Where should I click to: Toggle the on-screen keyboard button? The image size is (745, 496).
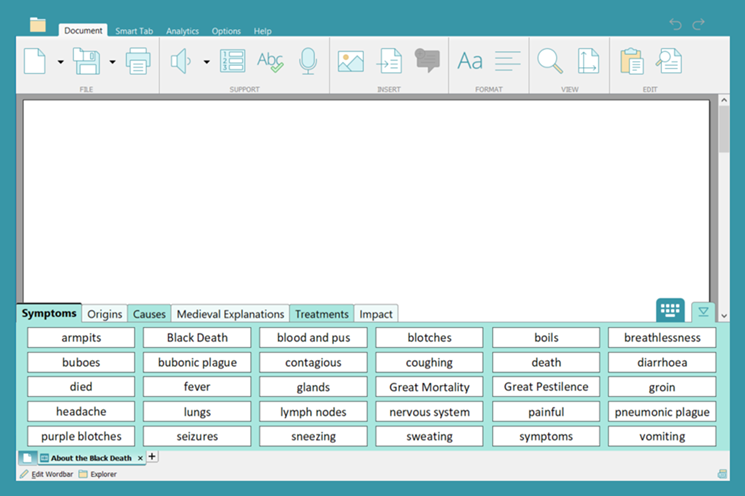click(x=670, y=310)
